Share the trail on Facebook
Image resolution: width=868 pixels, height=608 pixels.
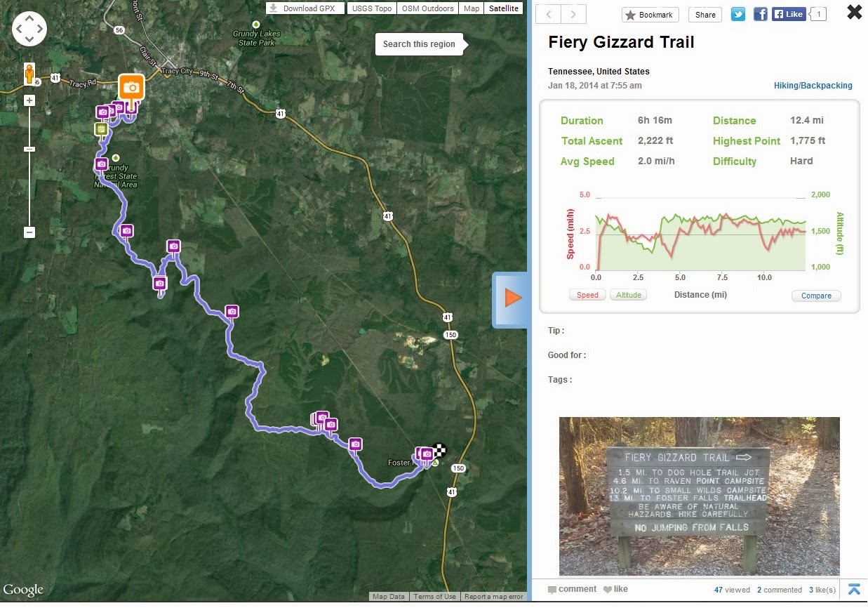click(x=760, y=13)
